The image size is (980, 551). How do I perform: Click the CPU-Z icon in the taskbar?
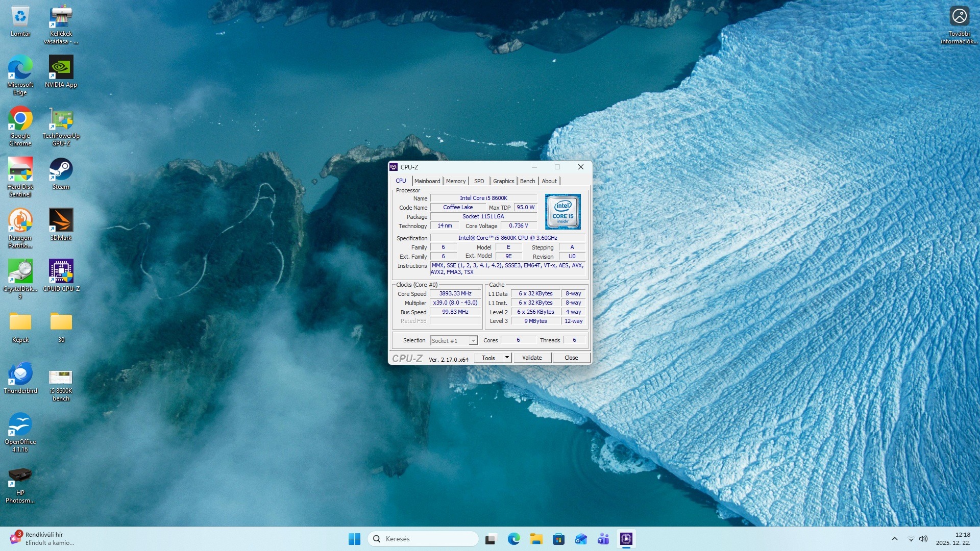[x=626, y=539]
